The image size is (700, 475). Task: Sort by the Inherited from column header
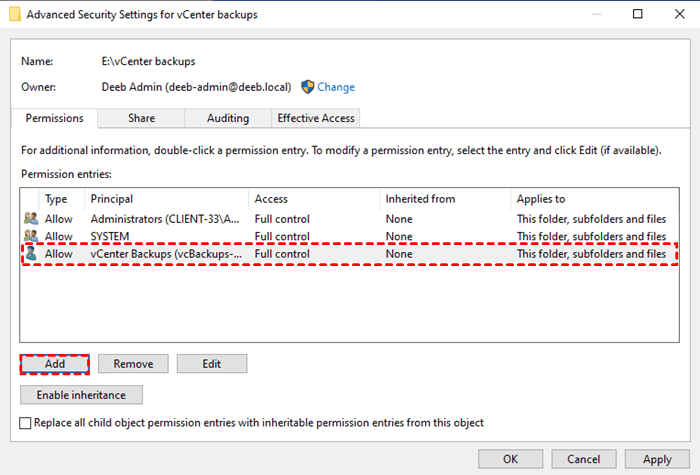[445, 199]
